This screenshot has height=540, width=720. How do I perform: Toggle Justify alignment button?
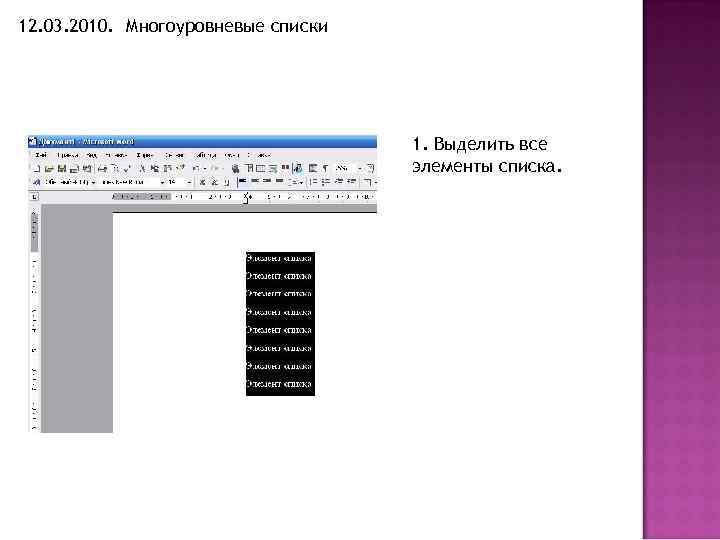tap(279, 181)
